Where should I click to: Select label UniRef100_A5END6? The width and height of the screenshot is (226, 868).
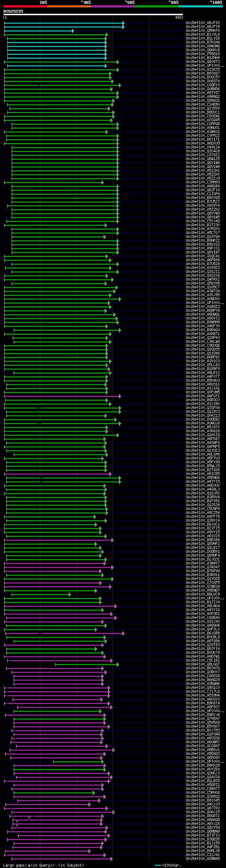203,478
